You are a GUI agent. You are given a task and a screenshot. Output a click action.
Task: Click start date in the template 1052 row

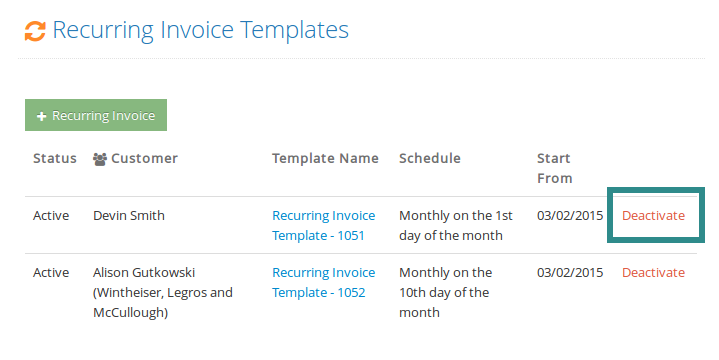pos(570,272)
